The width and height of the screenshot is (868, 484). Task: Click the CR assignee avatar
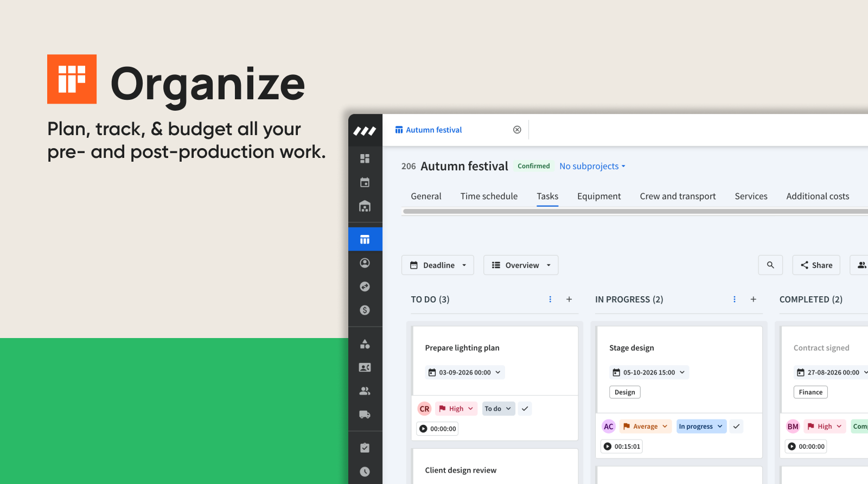coord(424,409)
